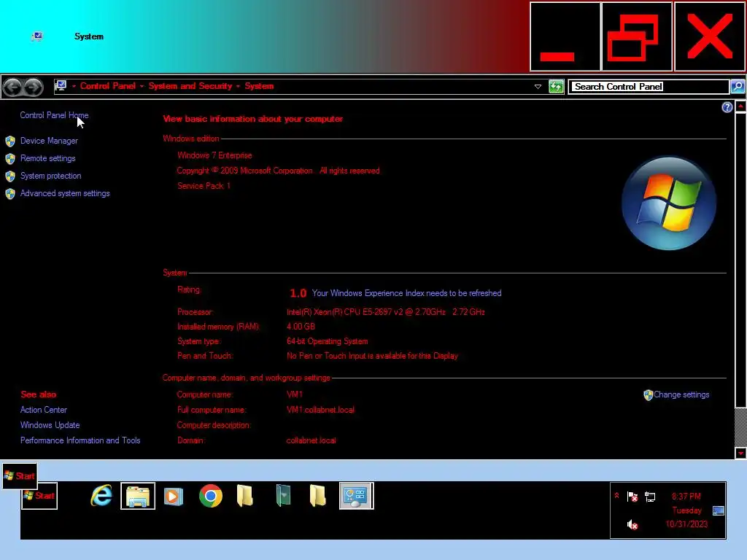Click the Control Panel taskbar button

356,496
